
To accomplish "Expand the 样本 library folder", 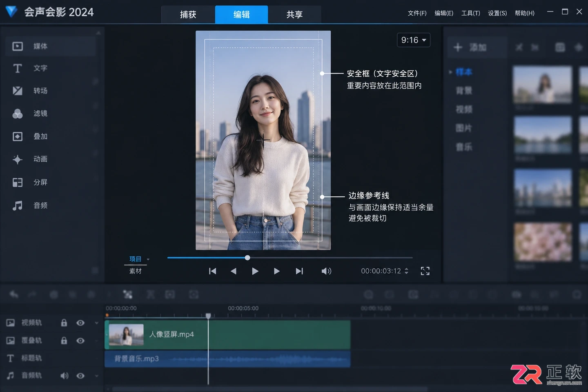I will tap(450, 72).
